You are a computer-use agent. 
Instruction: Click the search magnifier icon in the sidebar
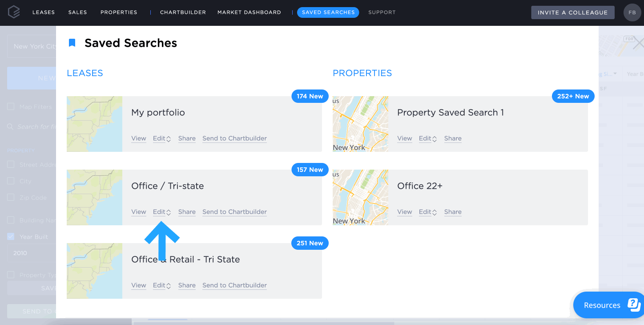(x=10, y=127)
